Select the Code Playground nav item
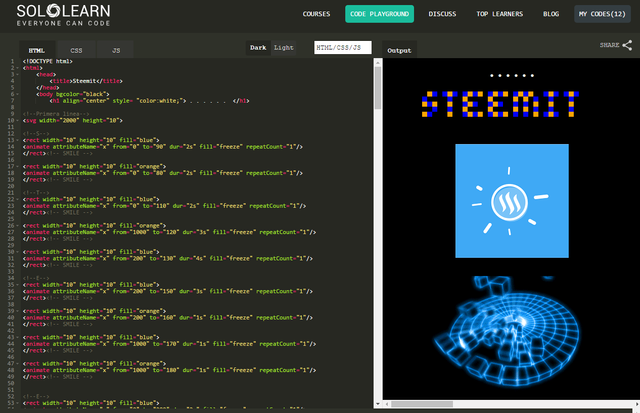 (x=380, y=14)
